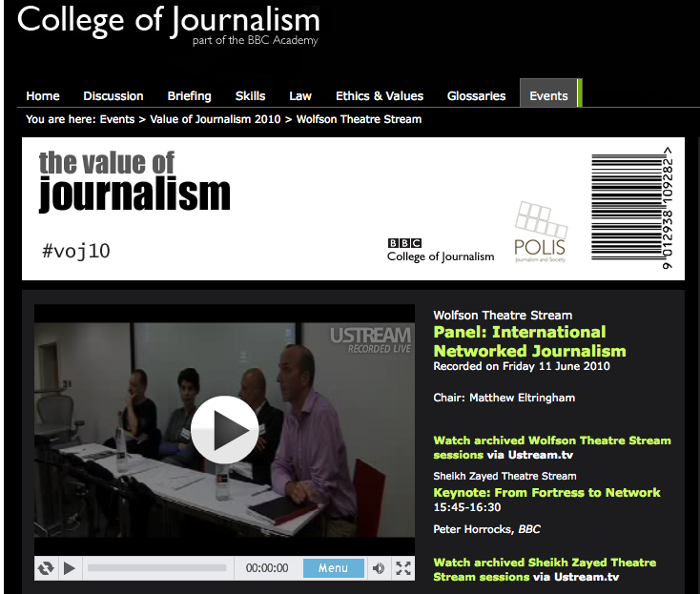This screenshot has width=700, height=594.
Task: Click 'Peter Horrocks, BBC' text
Action: pos(486,529)
